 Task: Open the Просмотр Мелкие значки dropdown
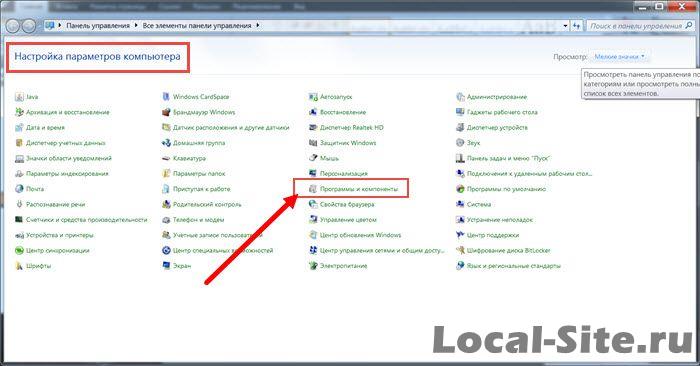click(x=620, y=57)
